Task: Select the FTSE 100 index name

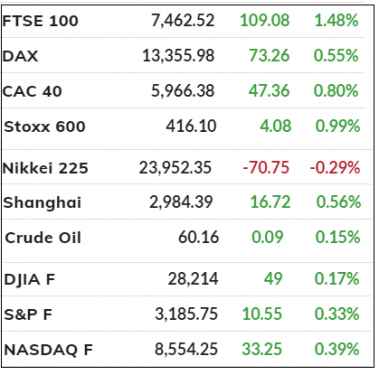Action: tap(40, 21)
